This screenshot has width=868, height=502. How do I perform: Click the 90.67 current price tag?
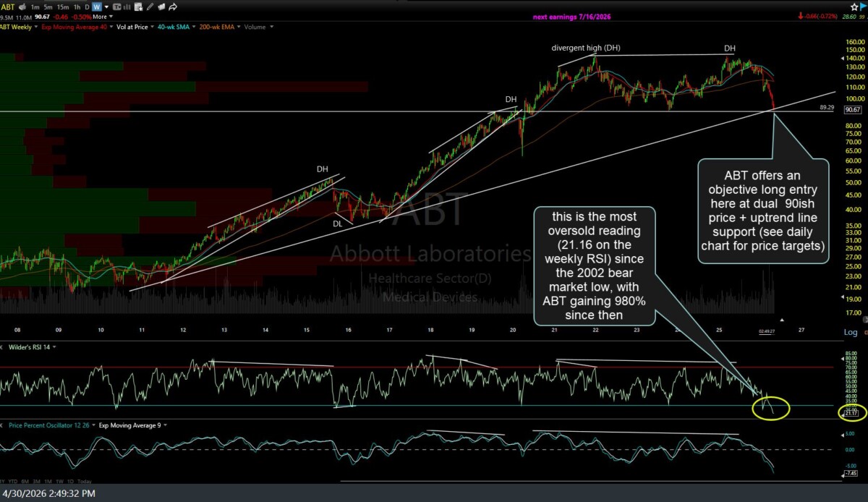tap(853, 110)
